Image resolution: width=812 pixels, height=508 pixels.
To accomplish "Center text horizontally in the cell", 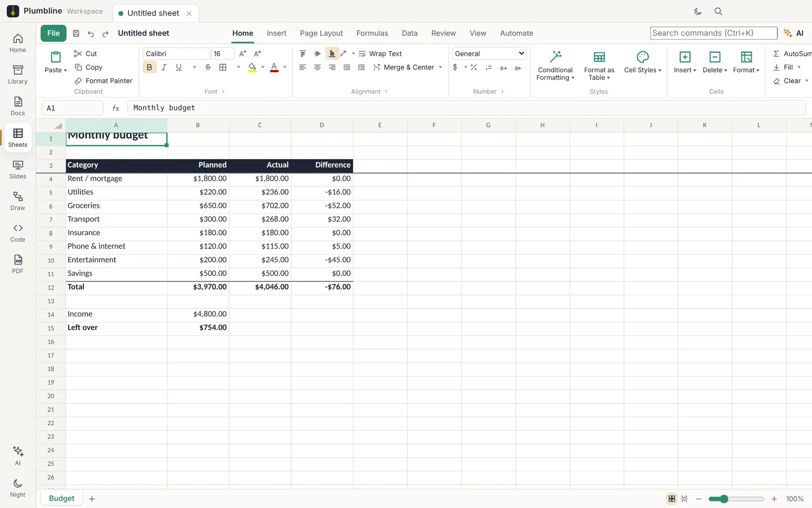I will pyautogui.click(x=317, y=67).
